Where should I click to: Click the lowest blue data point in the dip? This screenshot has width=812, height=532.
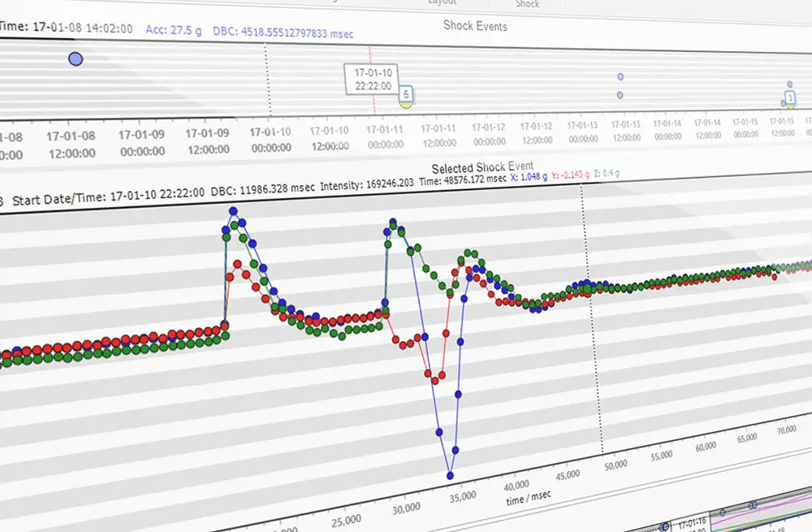point(450,476)
